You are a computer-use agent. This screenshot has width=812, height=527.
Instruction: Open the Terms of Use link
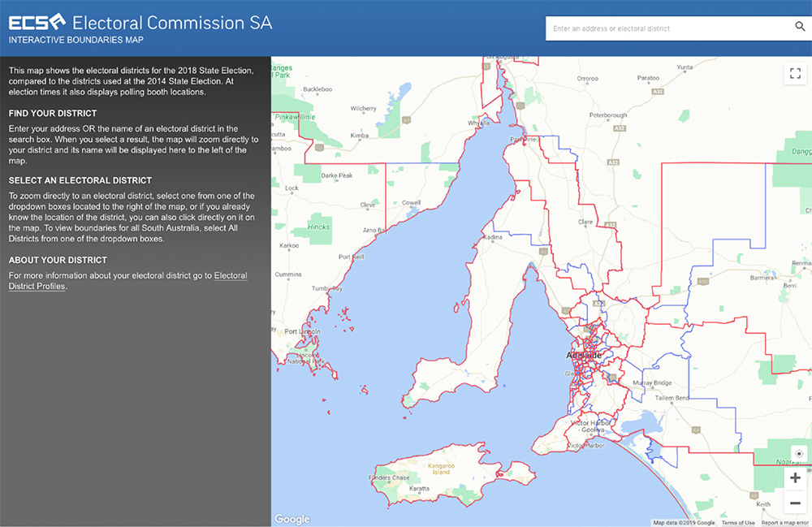tap(737, 522)
